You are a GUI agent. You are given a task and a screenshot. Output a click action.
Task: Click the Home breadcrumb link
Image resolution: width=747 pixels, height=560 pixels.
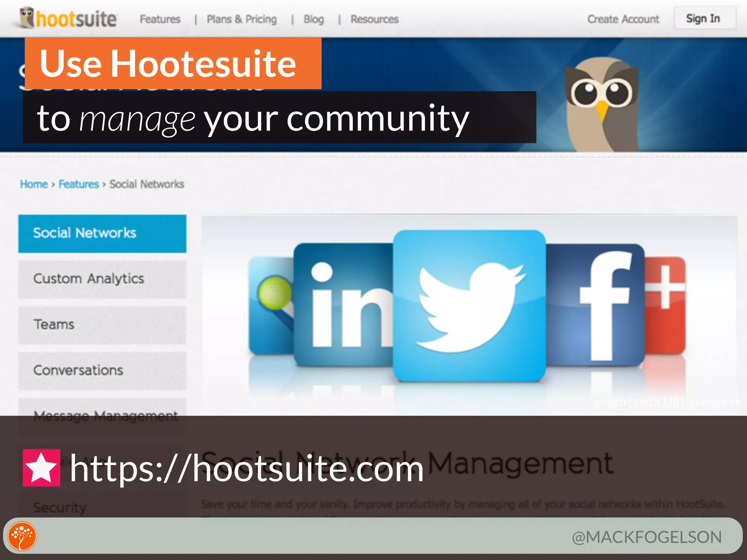pos(34,184)
